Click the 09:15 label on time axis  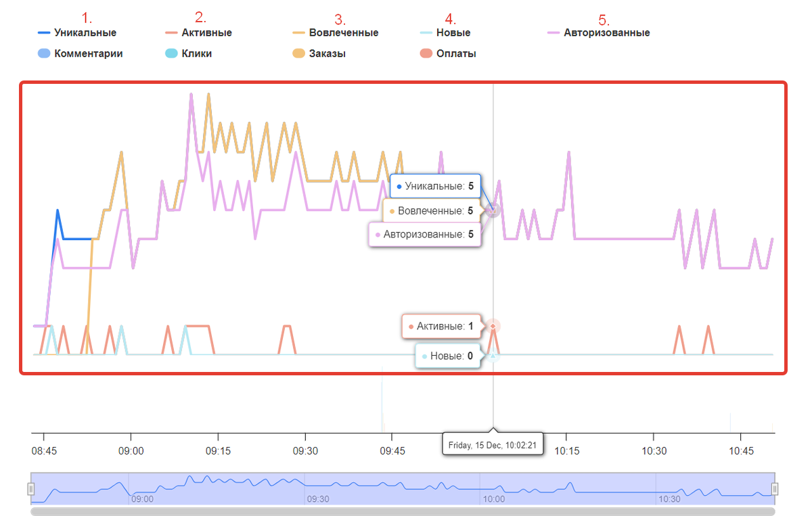[x=218, y=450]
